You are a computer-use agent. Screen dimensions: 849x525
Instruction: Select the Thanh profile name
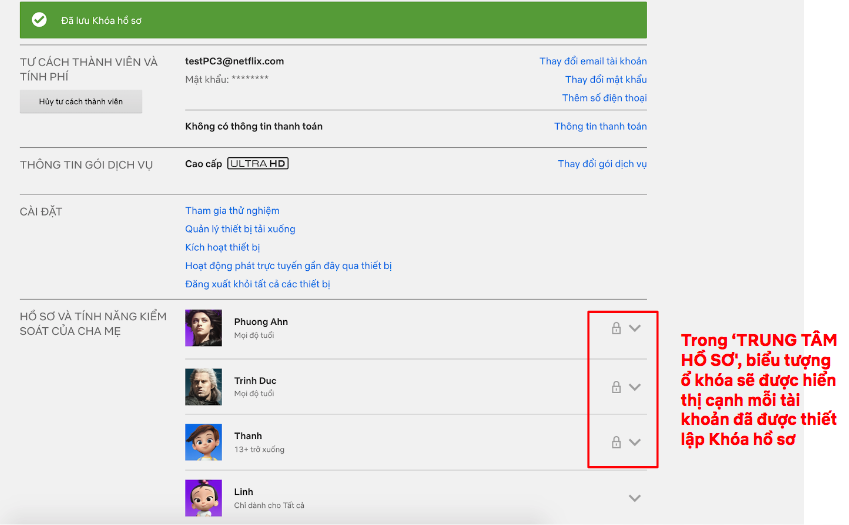[x=248, y=436]
